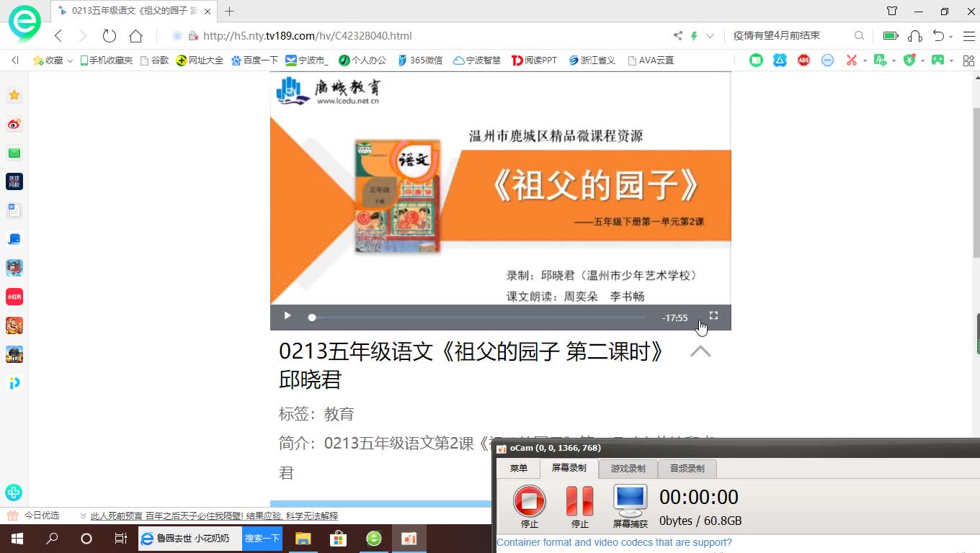Open the 百度一下 bookmark
Viewport: 980px width, 553px height.
tap(254, 60)
